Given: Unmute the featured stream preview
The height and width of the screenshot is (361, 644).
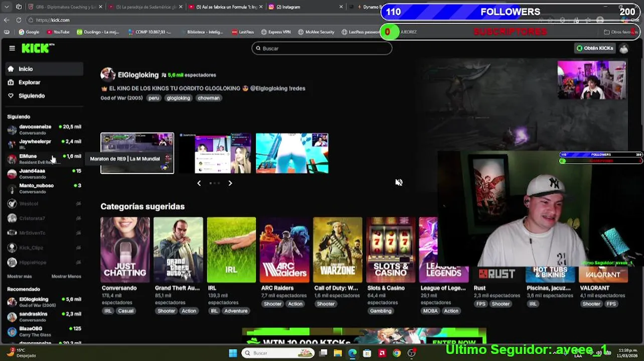Looking at the screenshot, I should coord(399,183).
